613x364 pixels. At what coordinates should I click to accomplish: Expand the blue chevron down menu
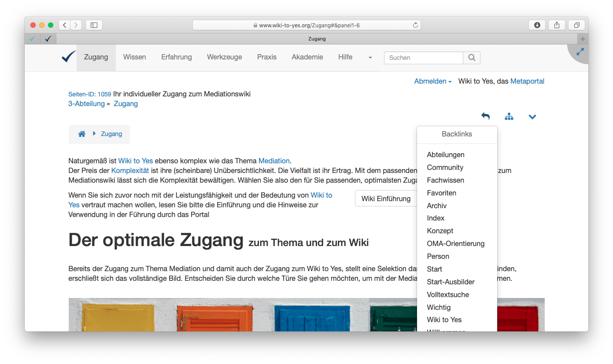pos(532,117)
